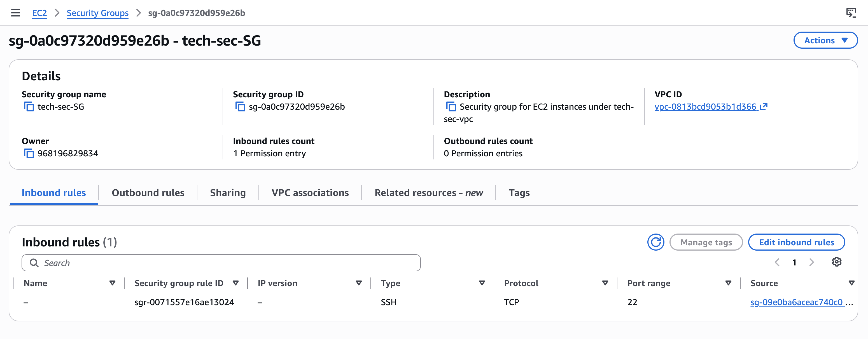Open inbound rules table preferences gear
Image resolution: width=868 pixels, height=339 pixels.
(837, 262)
